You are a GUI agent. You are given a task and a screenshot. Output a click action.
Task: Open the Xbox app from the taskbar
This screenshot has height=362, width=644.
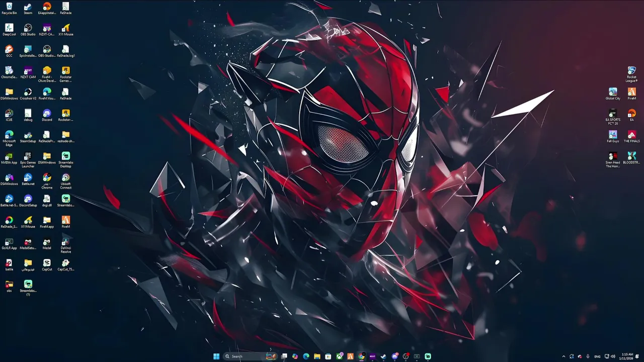click(339, 356)
